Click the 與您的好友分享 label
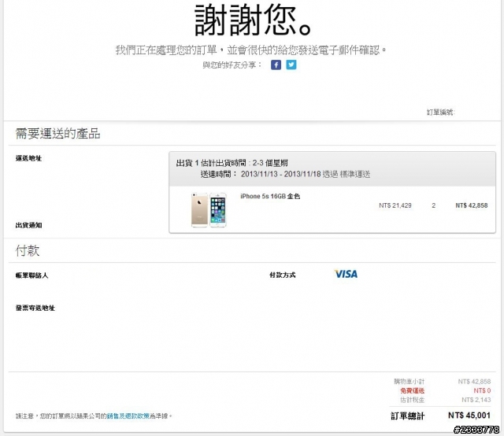The image size is (504, 436). (232, 65)
